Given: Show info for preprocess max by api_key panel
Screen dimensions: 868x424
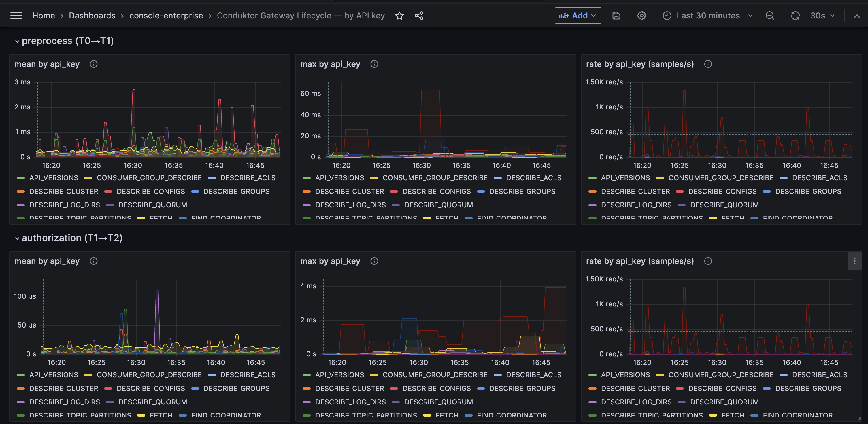Looking at the screenshot, I should [374, 64].
